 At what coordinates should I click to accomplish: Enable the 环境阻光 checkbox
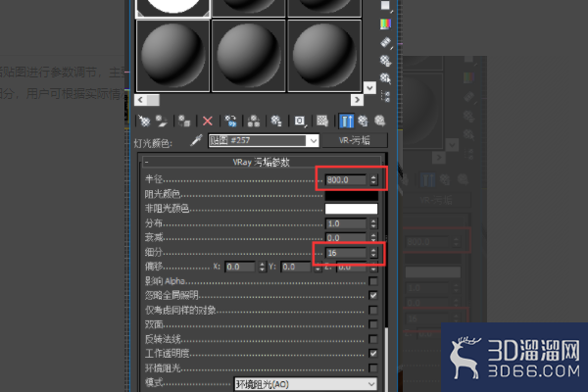tap(373, 367)
